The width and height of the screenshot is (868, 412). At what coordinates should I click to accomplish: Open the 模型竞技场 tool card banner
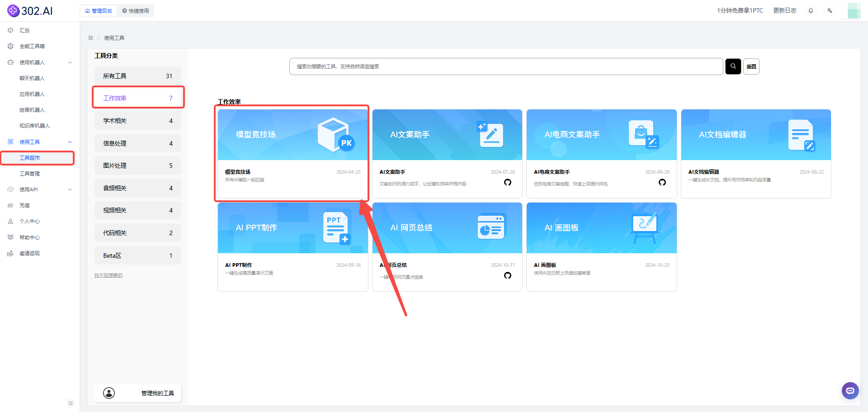[292, 135]
